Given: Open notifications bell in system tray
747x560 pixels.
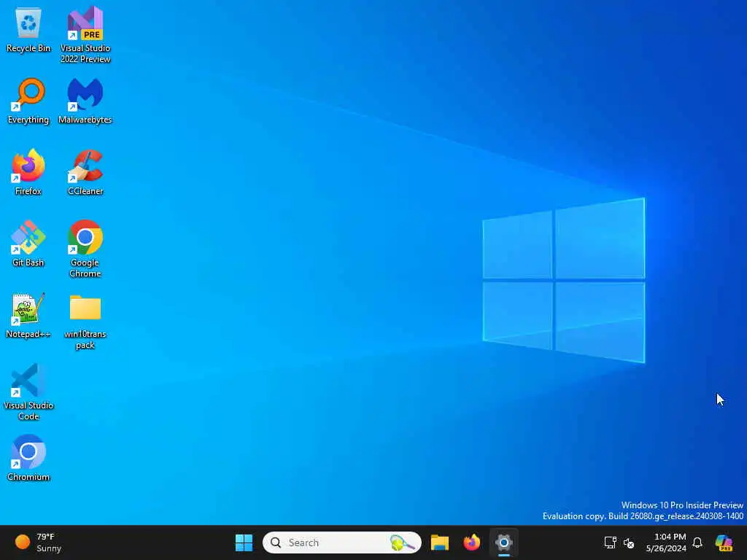Looking at the screenshot, I should pos(697,542).
